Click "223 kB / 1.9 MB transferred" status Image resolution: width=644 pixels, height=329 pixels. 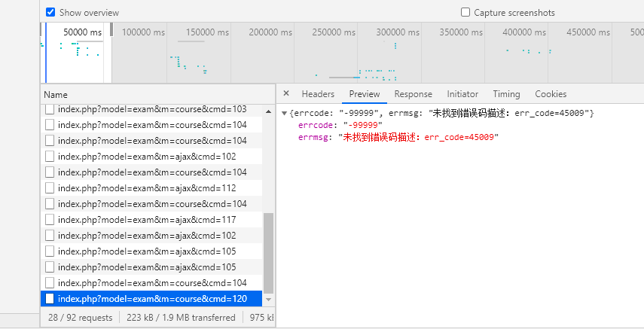pyautogui.click(x=181, y=318)
